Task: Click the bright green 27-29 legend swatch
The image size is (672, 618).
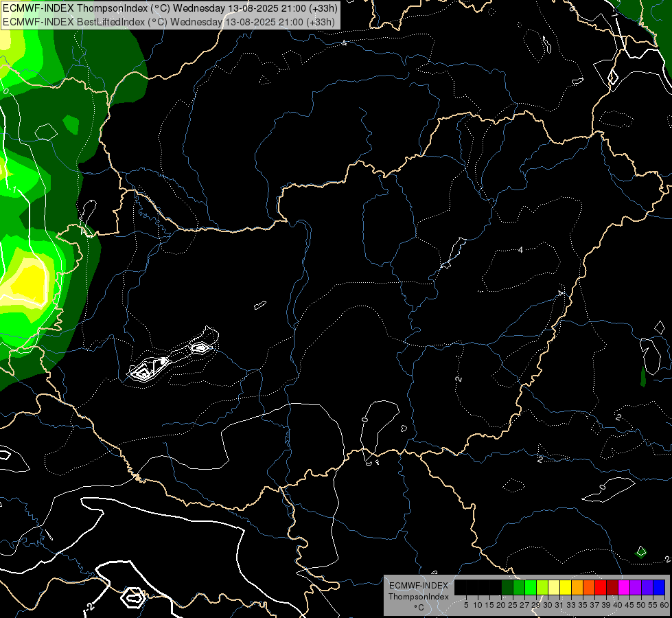Action: 531,587
